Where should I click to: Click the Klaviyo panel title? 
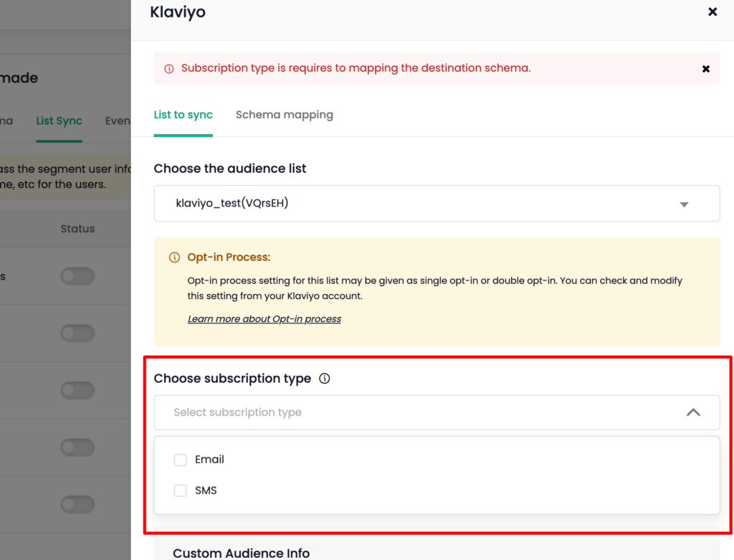coord(178,12)
